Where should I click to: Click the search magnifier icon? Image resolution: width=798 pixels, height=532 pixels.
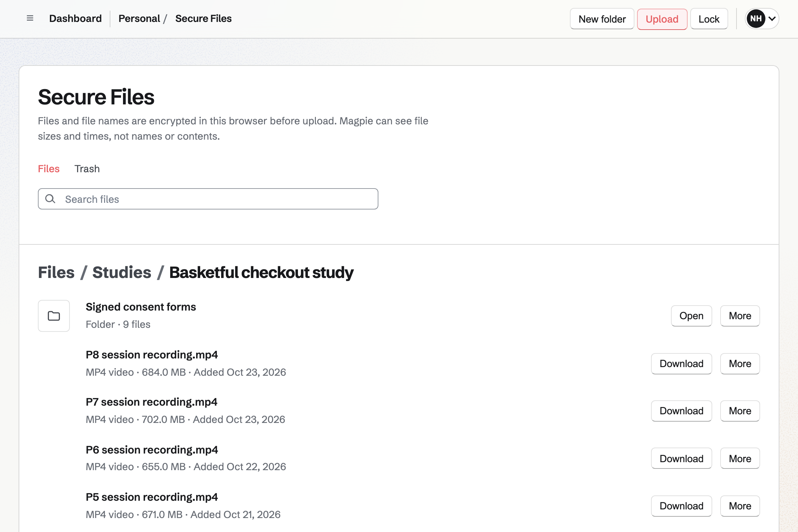coord(50,199)
